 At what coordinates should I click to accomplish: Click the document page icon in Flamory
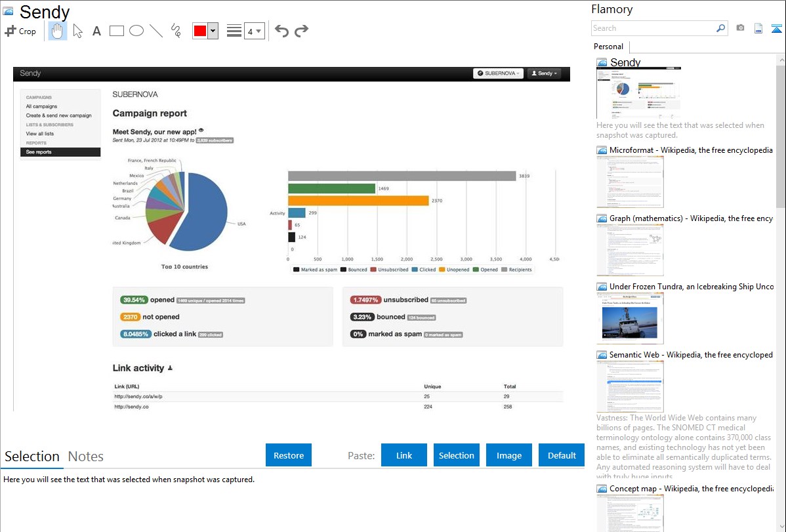pos(758,28)
